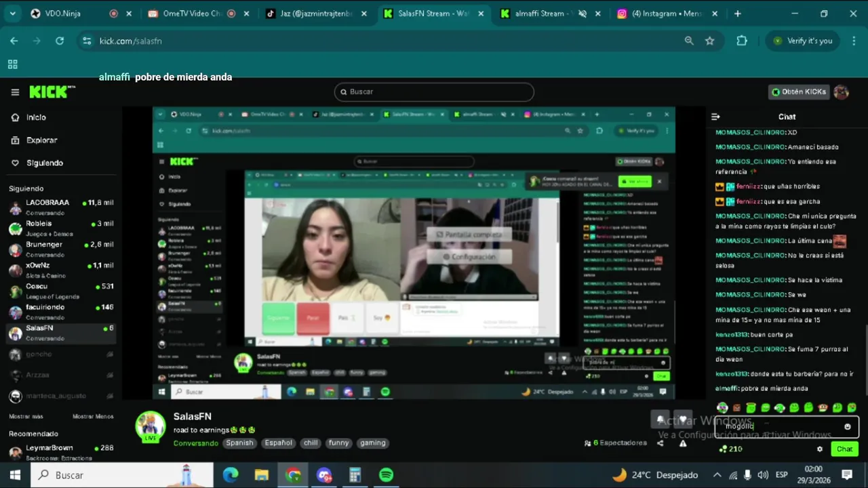
Task: Open File Explorer from the taskbar
Action: [x=262, y=475]
